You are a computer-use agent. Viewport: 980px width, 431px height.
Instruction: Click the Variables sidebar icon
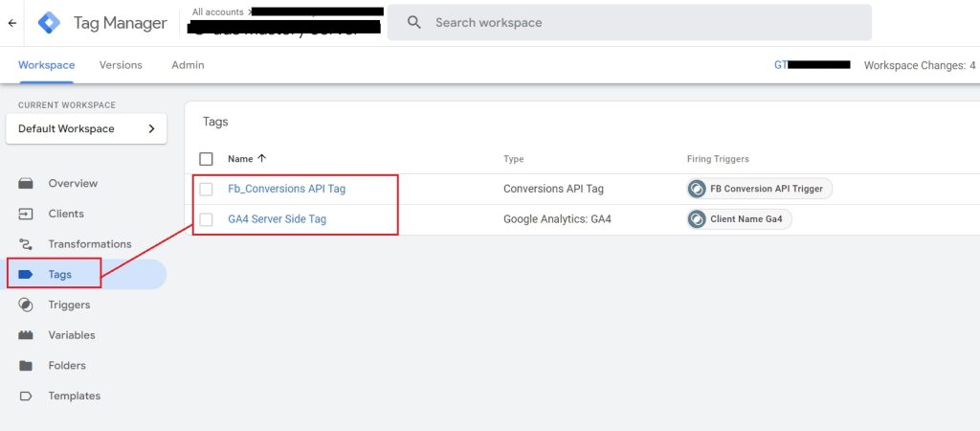pos(26,335)
